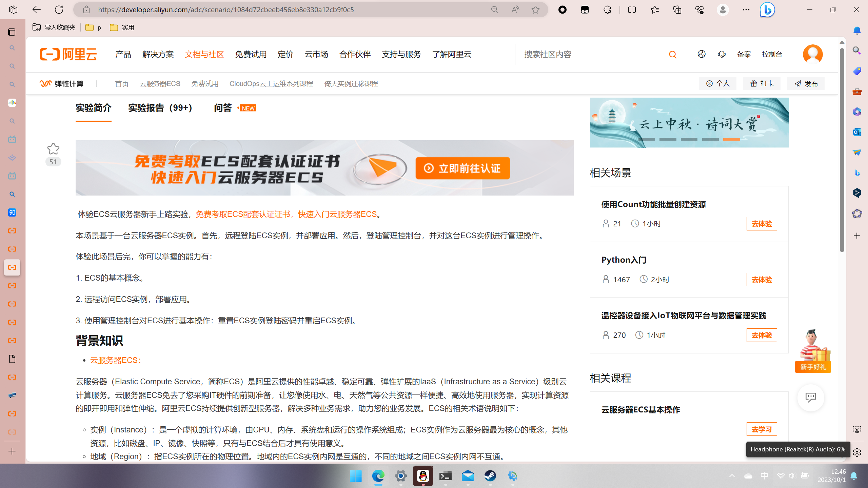Screen dimensions: 868x488
Task: Follow the orange 云服务器ECS: link
Action: (116, 360)
